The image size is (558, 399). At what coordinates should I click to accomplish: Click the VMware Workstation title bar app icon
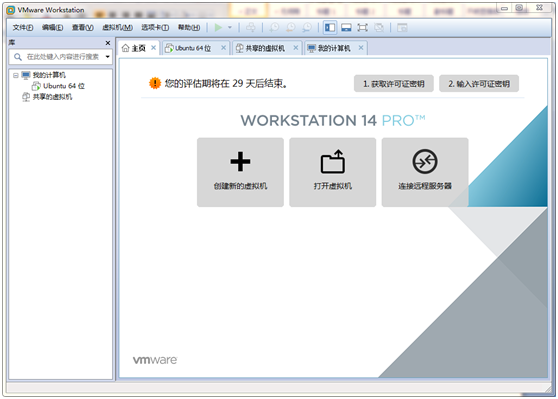pos(11,10)
